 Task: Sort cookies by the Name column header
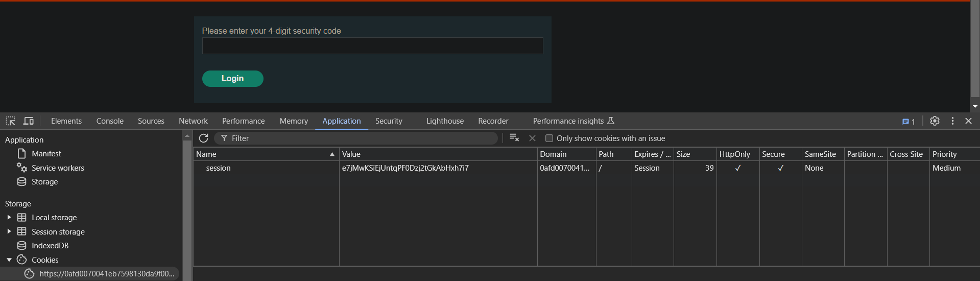(266, 154)
